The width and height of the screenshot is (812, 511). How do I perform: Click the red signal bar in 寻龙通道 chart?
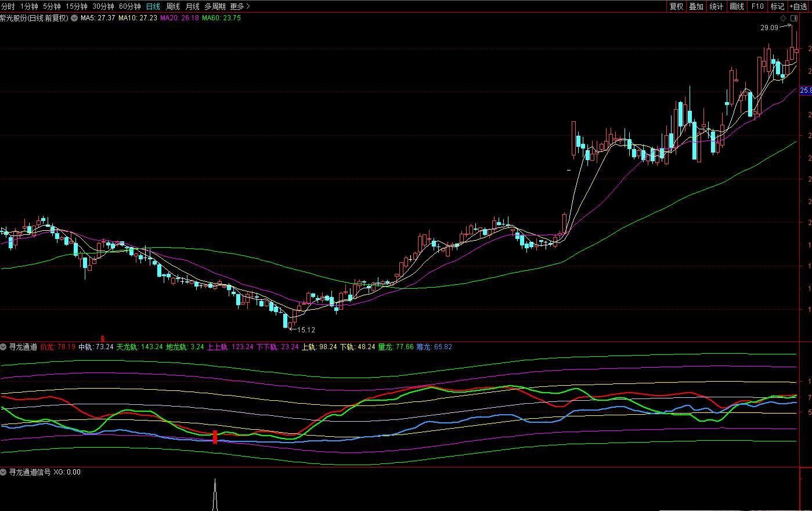(x=215, y=437)
